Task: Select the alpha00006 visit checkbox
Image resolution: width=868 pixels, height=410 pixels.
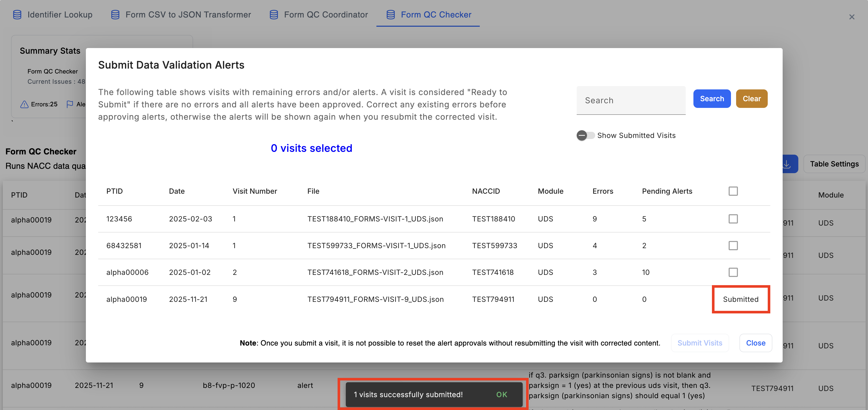Action: click(733, 272)
